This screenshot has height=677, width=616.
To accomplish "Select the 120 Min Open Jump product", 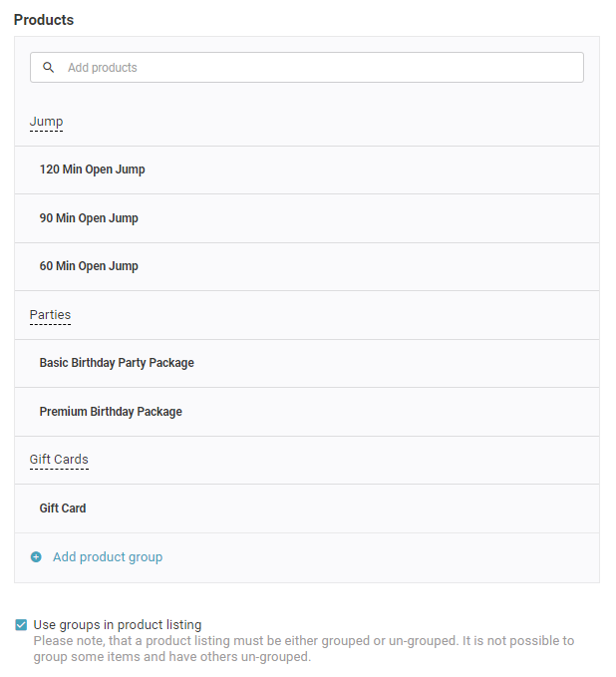I will (93, 169).
